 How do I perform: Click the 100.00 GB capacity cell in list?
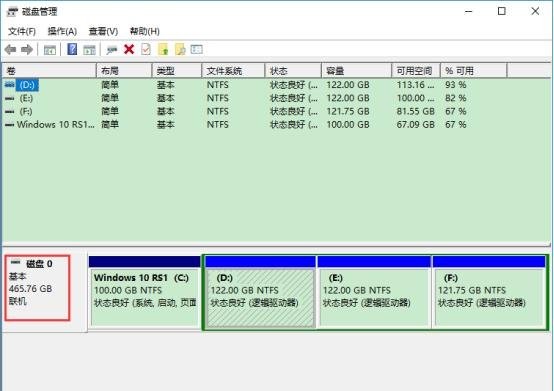[x=348, y=125]
